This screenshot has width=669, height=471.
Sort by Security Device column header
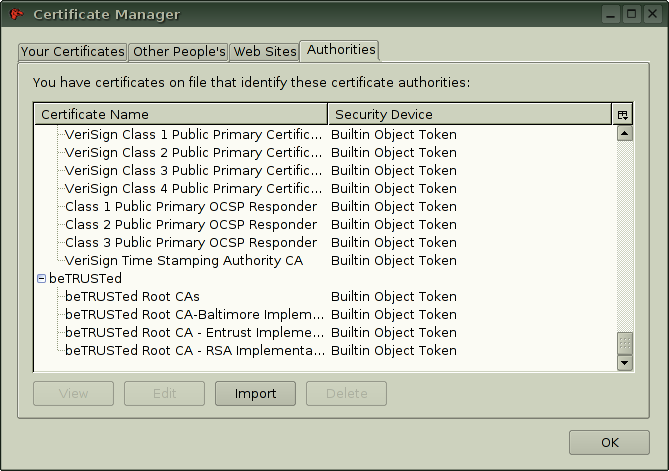pos(470,114)
